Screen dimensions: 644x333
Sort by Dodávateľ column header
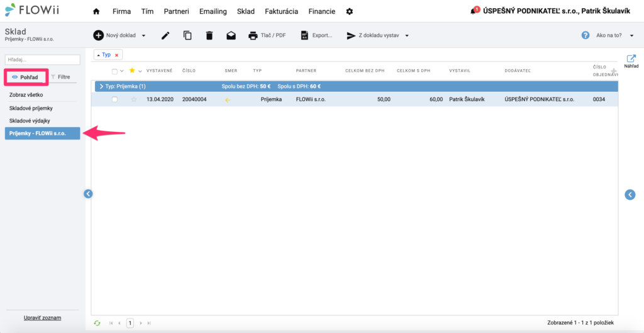point(518,70)
